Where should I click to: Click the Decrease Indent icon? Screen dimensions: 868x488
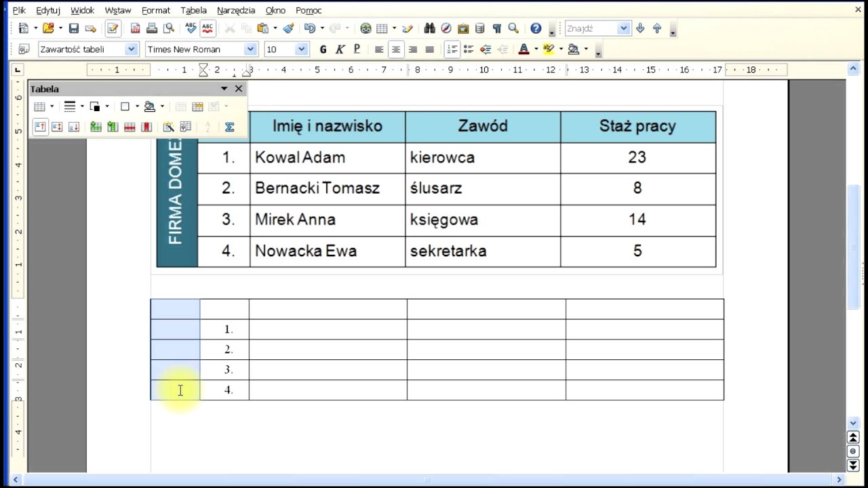click(486, 49)
